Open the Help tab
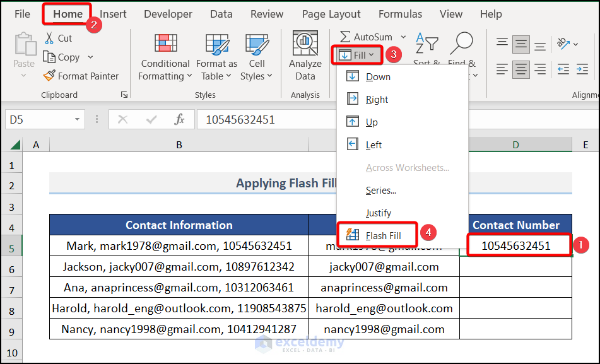600x364 pixels. 491,14
